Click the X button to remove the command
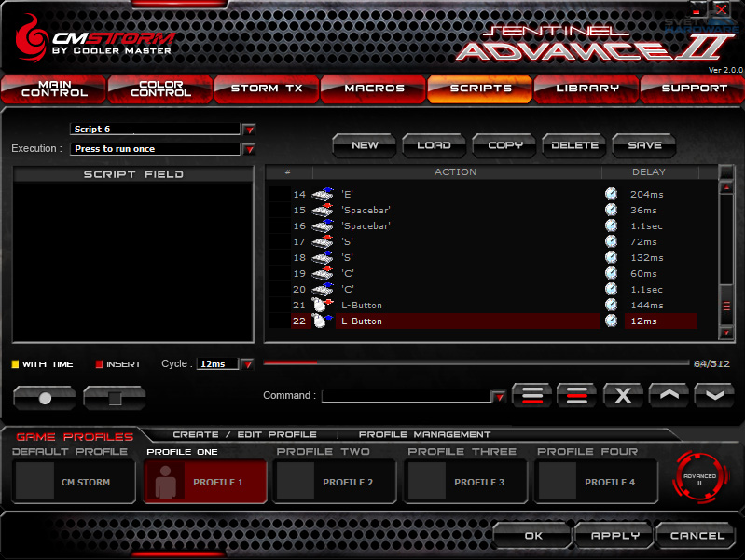 click(x=623, y=395)
